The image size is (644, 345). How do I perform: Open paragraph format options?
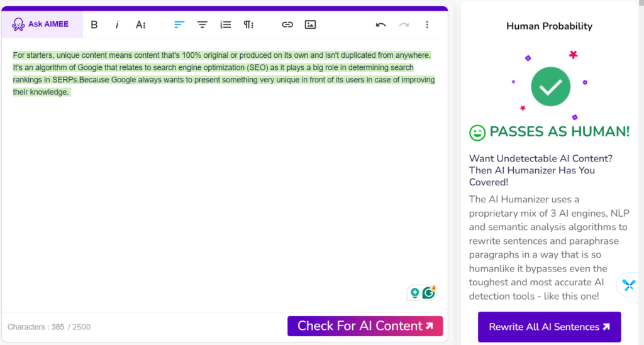click(248, 25)
